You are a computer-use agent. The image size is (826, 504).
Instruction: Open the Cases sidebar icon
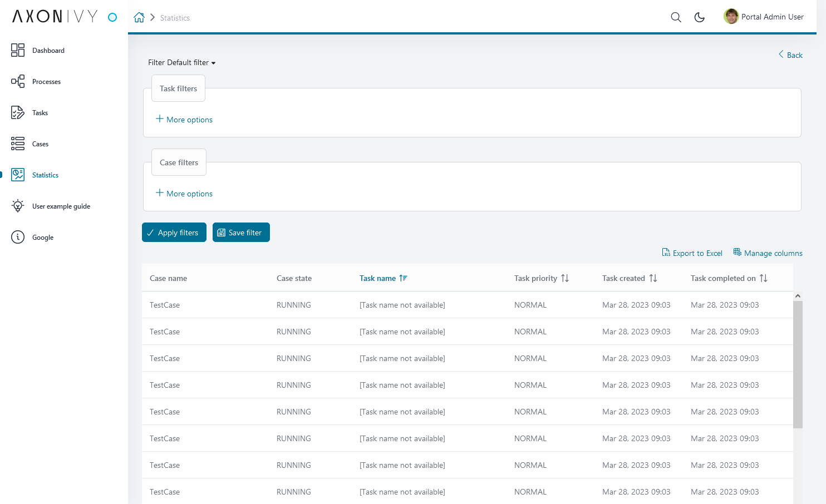(x=18, y=144)
